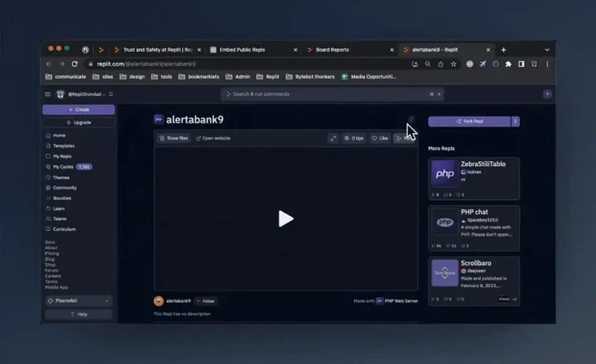The width and height of the screenshot is (596, 364).
Task: Click the address bar URL
Action: point(147,64)
